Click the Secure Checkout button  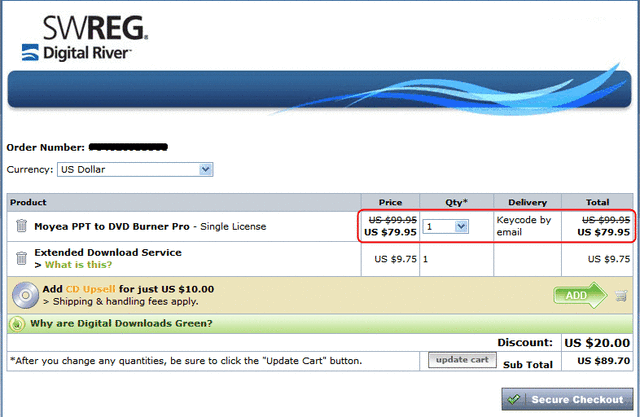[x=567, y=399]
